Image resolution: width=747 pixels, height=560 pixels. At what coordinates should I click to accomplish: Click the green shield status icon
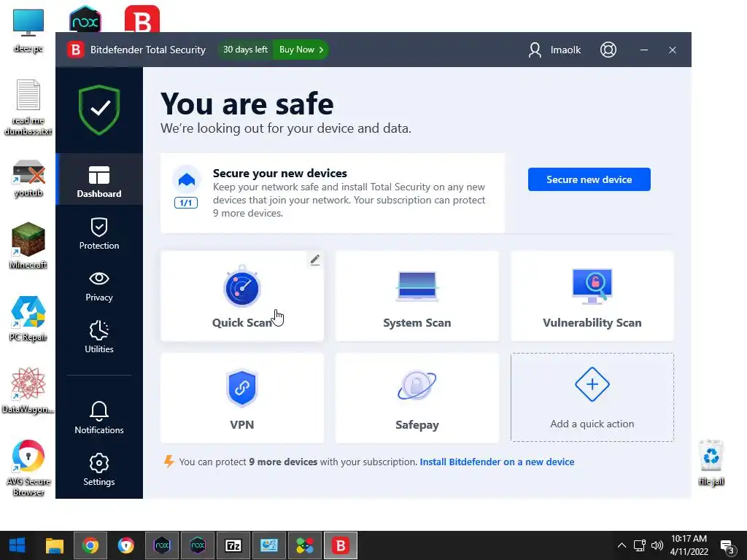(x=99, y=109)
